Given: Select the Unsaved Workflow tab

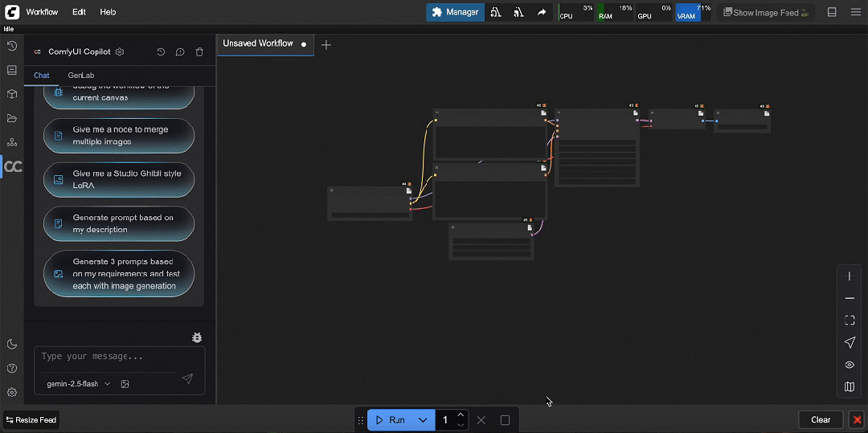Looking at the screenshot, I should (x=264, y=44).
